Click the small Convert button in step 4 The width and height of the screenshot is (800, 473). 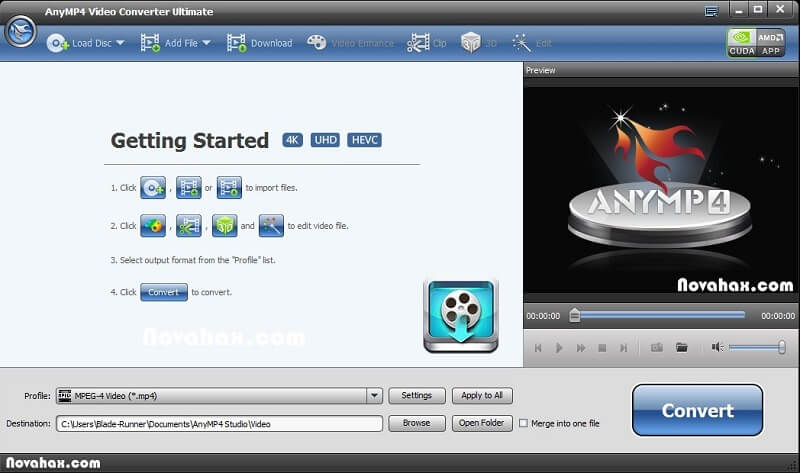164,292
